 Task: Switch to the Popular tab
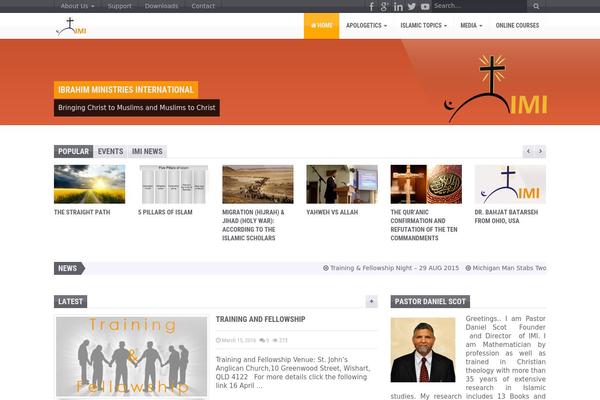pyautogui.click(x=73, y=151)
